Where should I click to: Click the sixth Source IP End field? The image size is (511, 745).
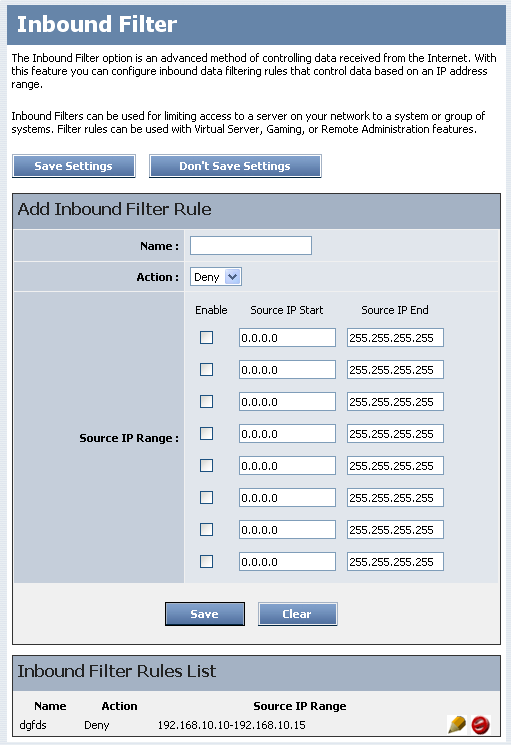click(x=395, y=497)
